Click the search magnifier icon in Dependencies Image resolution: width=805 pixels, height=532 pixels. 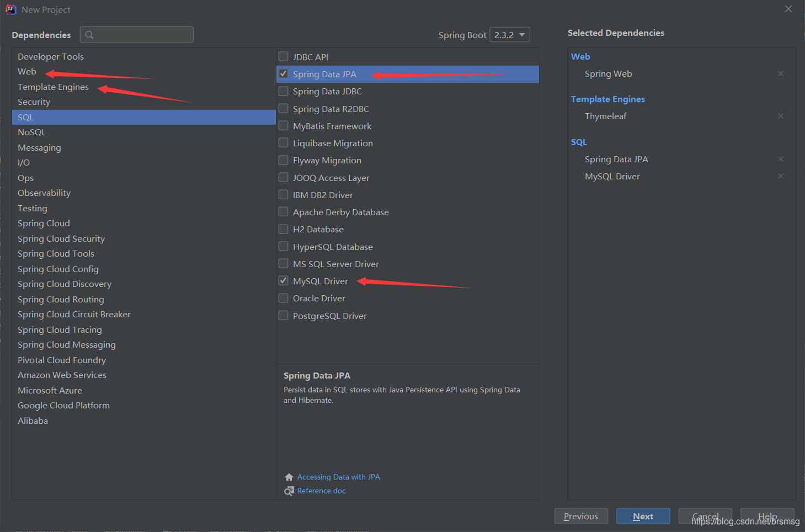pos(89,35)
